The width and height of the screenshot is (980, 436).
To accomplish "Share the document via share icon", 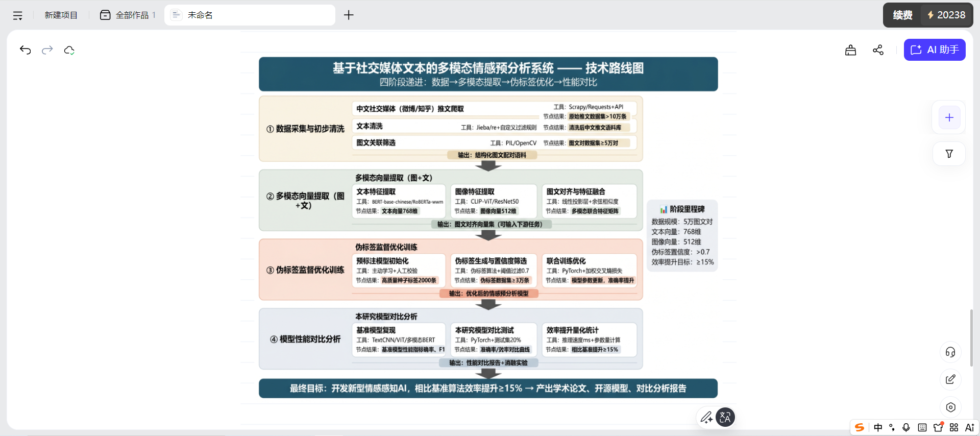I will (x=878, y=50).
